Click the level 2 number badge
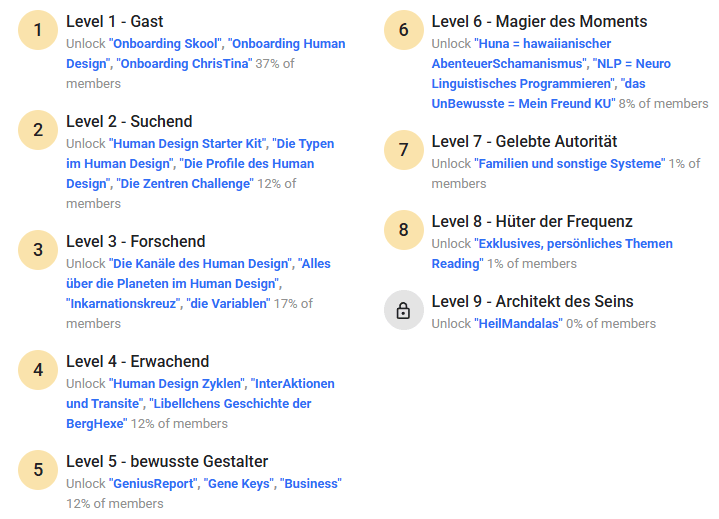 (x=38, y=130)
